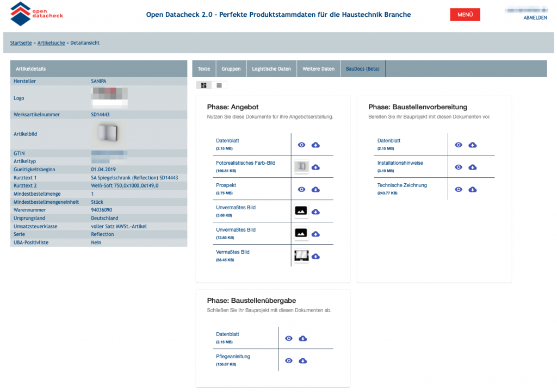Download the Vermaßtes Bild file

pyautogui.click(x=315, y=257)
